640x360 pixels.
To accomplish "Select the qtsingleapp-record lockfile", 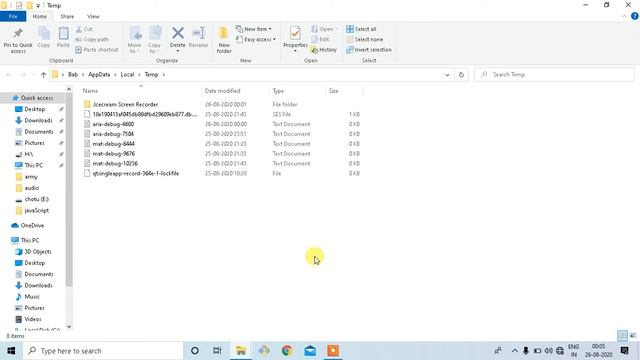I will (136, 173).
